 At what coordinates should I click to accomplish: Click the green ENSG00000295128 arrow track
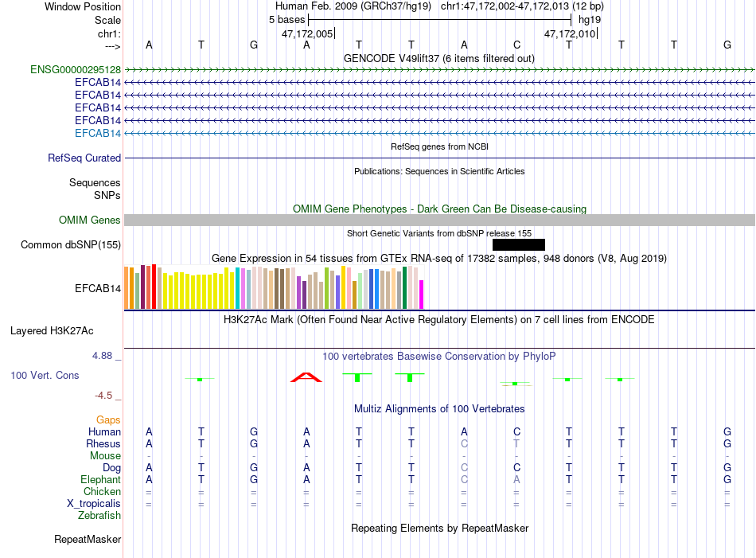pos(439,70)
